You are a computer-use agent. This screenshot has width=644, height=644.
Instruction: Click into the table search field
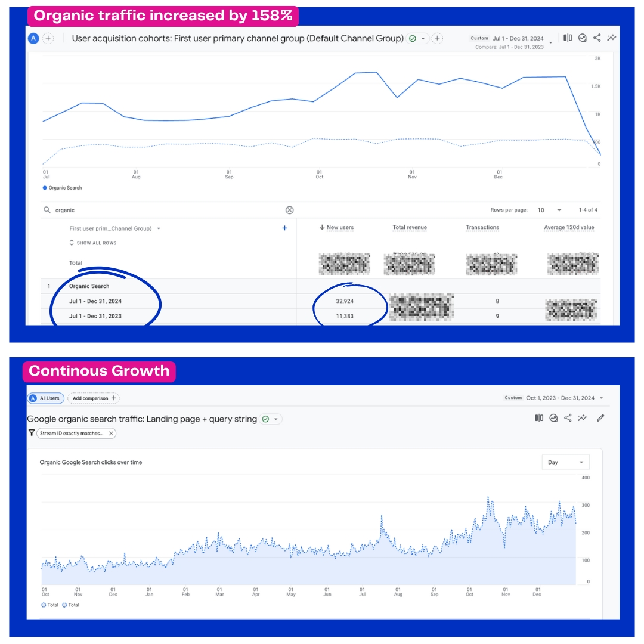pyautogui.click(x=167, y=210)
